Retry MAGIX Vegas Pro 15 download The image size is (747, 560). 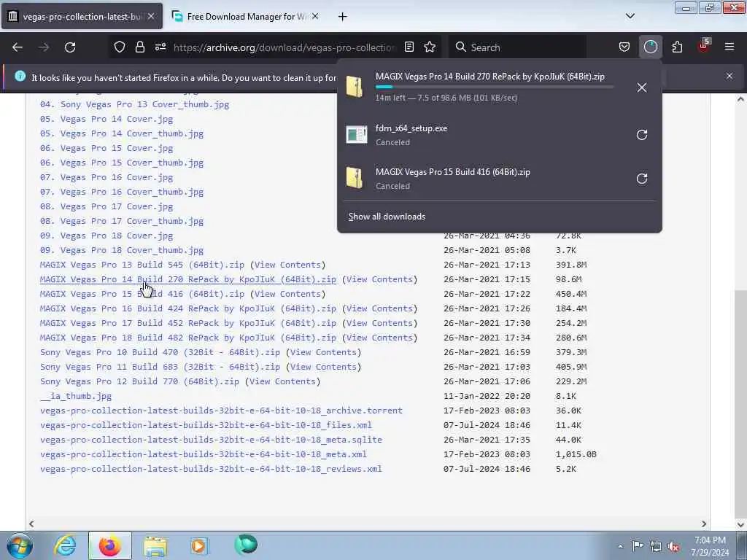pyautogui.click(x=642, y=179)
